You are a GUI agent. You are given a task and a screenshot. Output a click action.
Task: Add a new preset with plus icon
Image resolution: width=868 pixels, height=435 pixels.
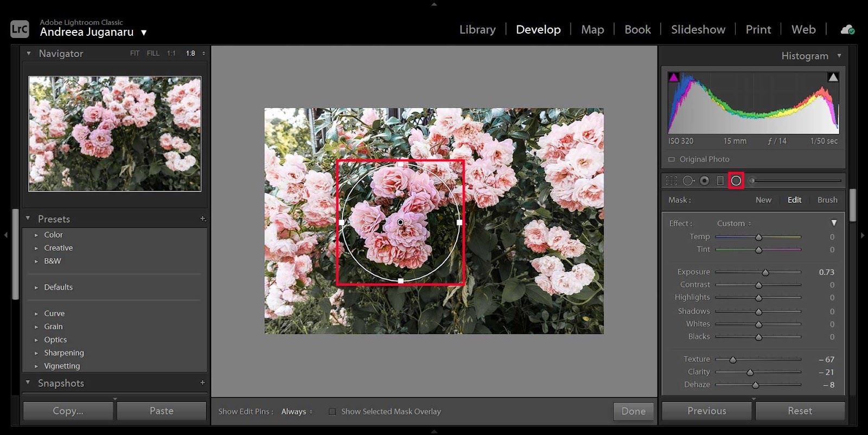[x=203, y=219]
